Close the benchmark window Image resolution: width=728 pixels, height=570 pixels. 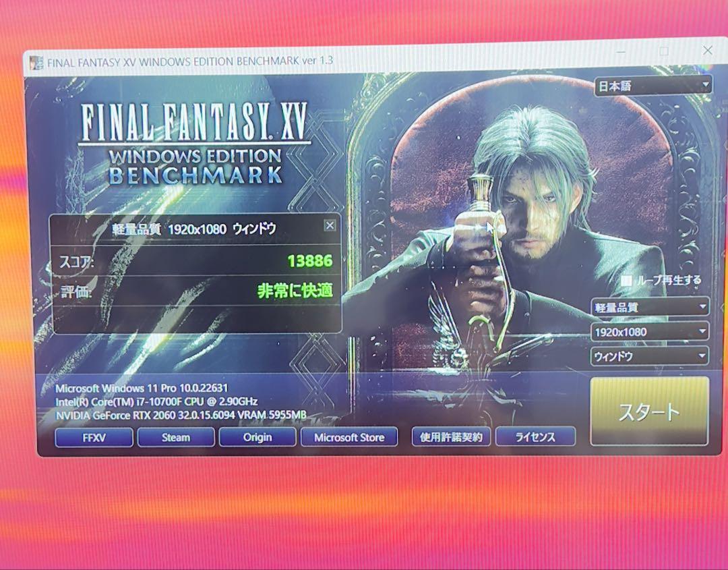tap(708, 50)
